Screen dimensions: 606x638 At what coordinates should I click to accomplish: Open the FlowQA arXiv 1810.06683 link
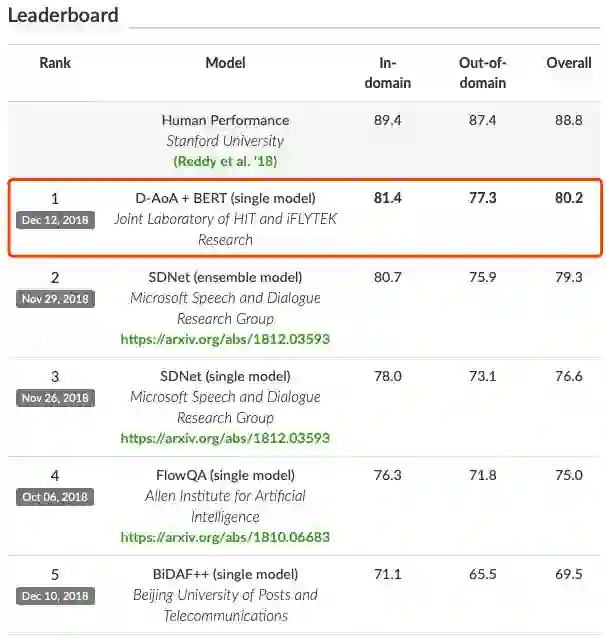225,537
